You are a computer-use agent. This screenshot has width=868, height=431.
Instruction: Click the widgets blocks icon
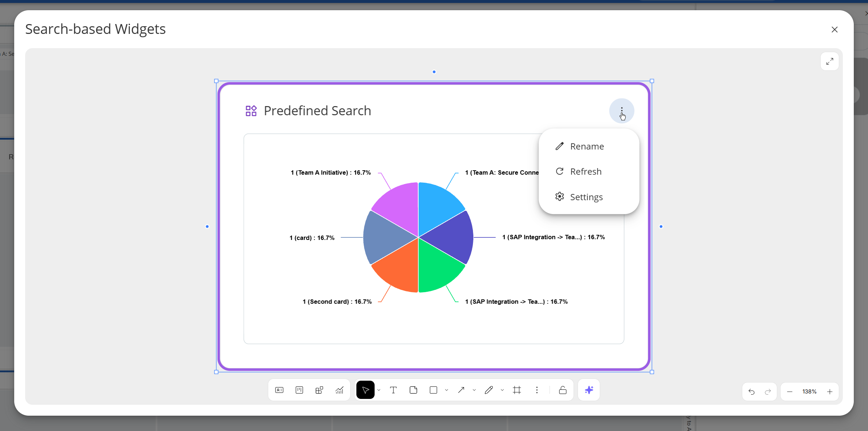coord(319,390)
